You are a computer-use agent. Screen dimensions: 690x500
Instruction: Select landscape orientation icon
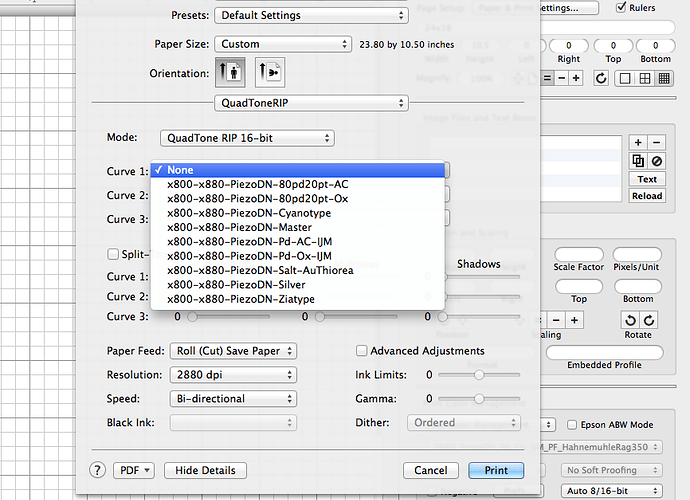point(269,71)
